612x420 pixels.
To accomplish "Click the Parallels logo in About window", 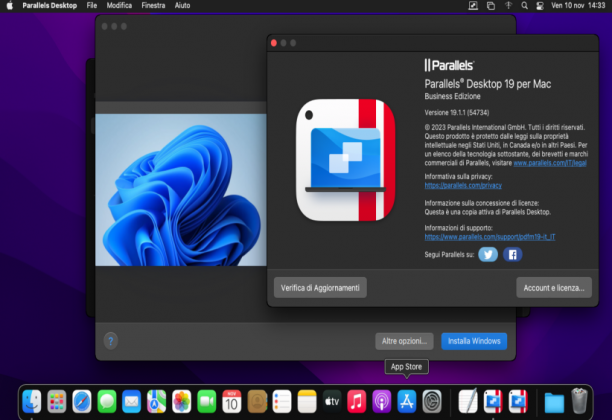I will tap(450, 65).
